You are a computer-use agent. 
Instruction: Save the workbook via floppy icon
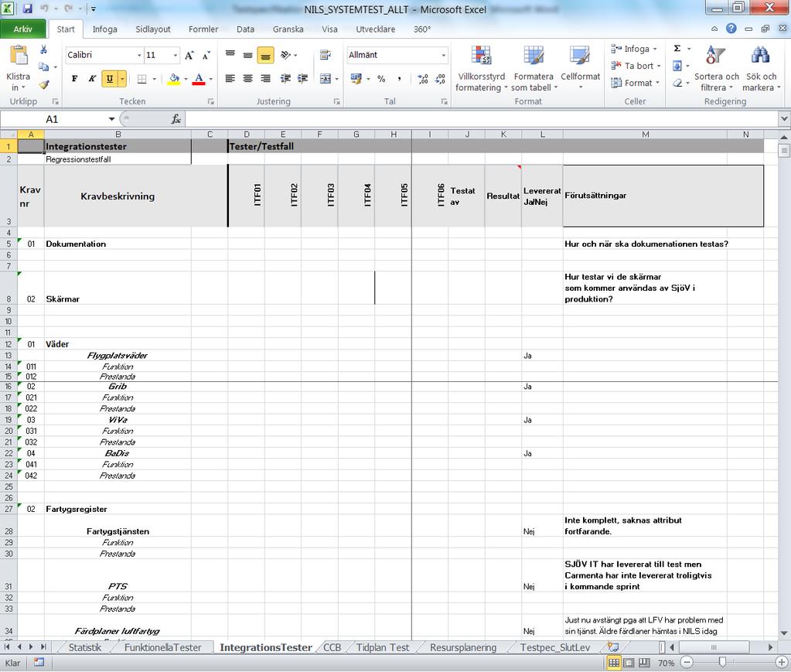click(x=28, y=9)
